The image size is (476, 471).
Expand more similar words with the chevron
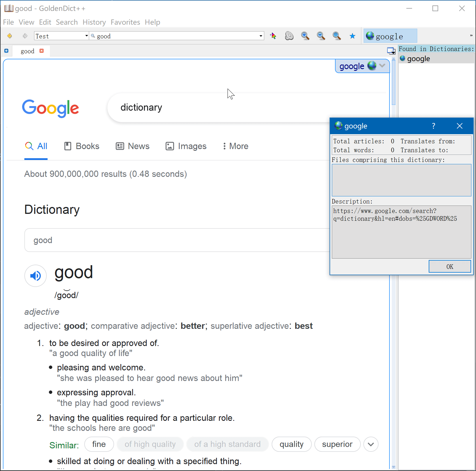[x=371, y=444]
